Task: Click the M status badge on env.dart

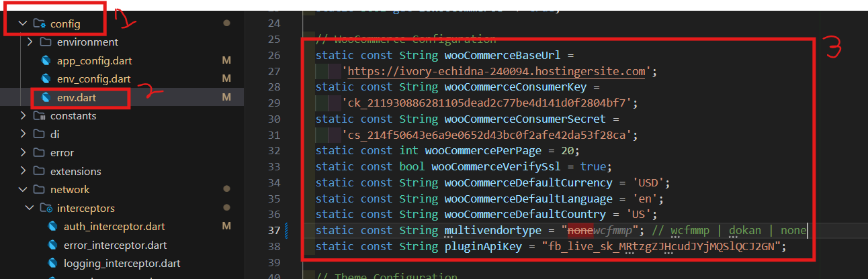Action: tap(226, 97)
